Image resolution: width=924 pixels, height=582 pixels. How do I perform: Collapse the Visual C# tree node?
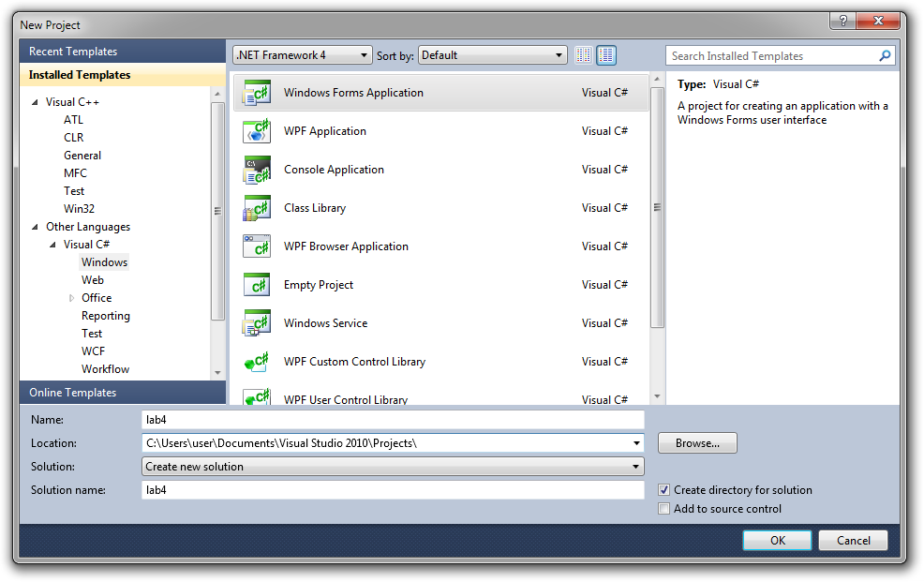click(x=52, y=245)
